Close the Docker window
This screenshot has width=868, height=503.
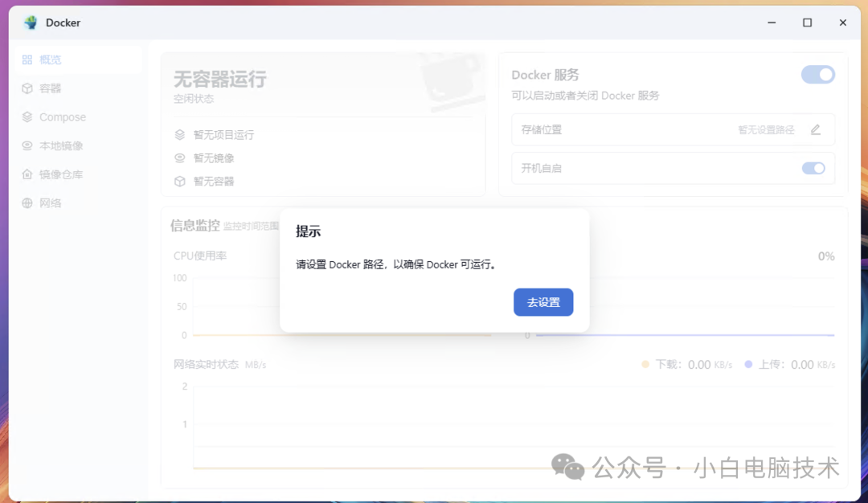coord(842,22)
